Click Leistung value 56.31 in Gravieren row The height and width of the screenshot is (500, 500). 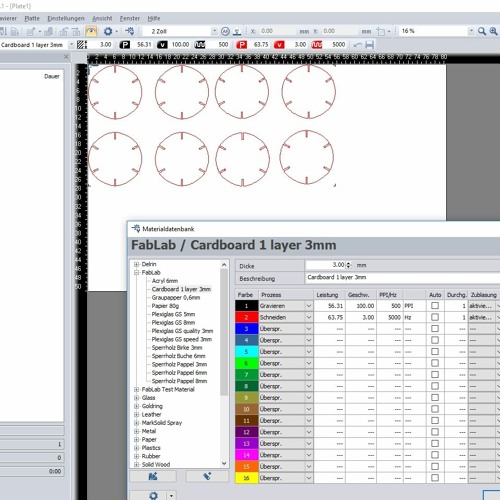[x=335, y=306]
